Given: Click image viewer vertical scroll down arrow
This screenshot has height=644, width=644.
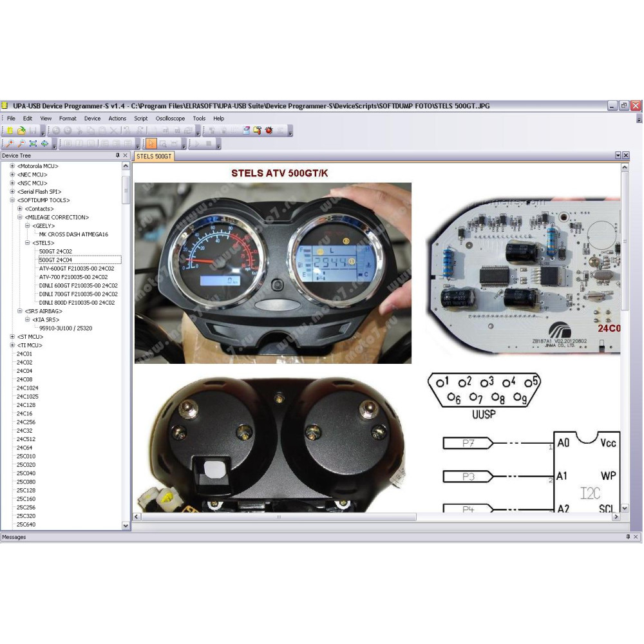Looking at the screenshot, I should pyautogui.click(x=625, y=508).
